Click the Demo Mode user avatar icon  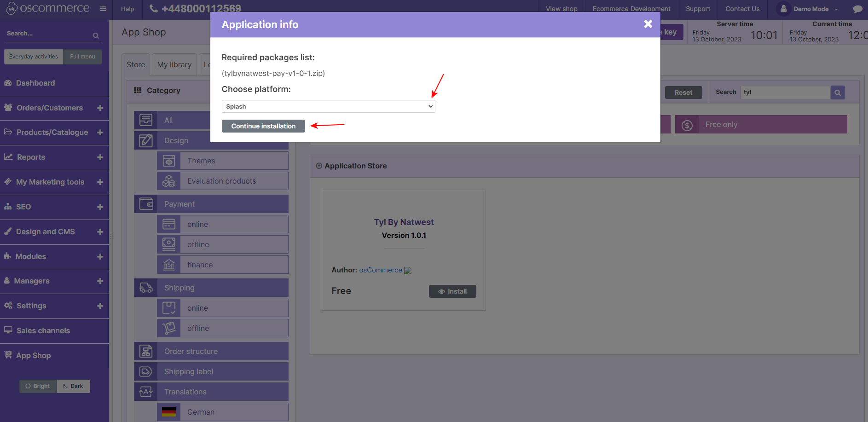(783, 9)
